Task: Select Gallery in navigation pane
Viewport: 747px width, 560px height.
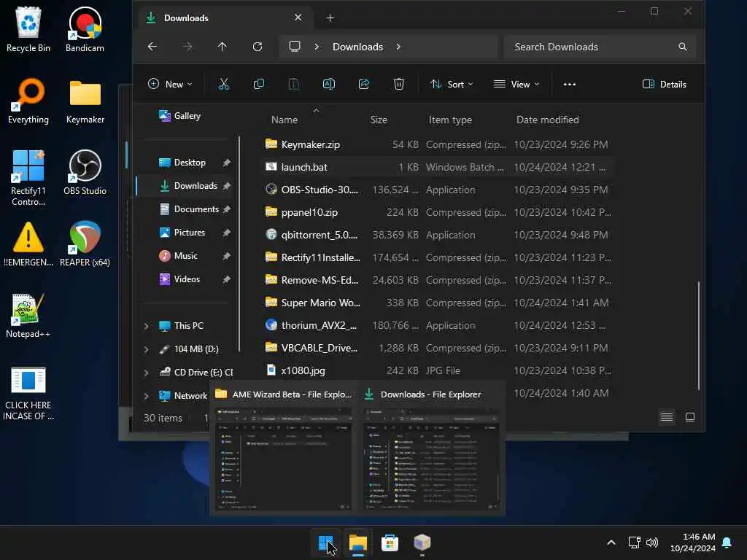Action: 179,116
